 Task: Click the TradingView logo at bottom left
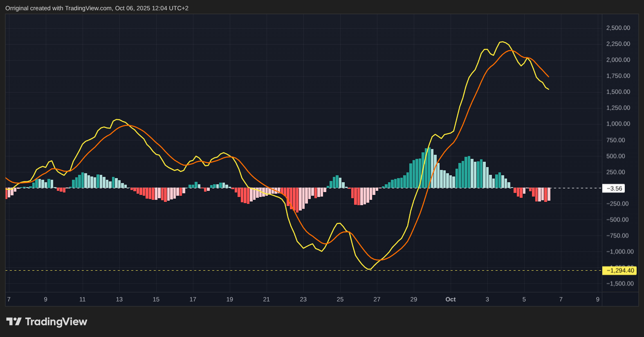pos(47,322)
